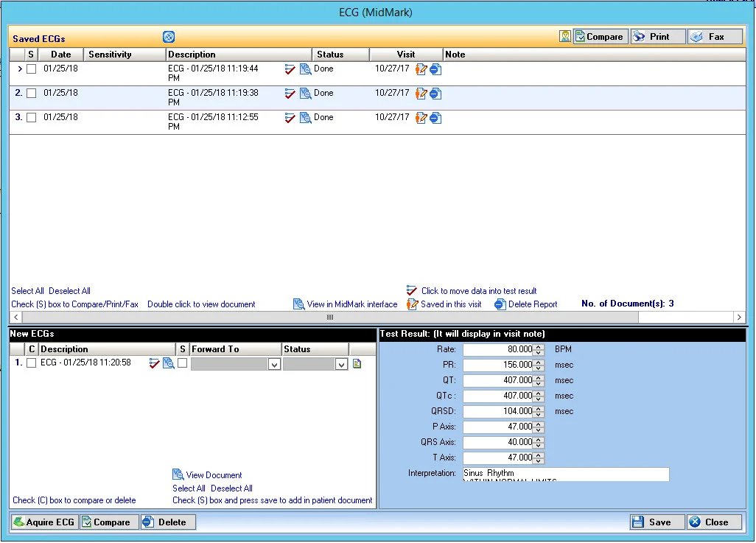Check the S box in the New ECGs row
756x543 pixels.
click(182, 363)
